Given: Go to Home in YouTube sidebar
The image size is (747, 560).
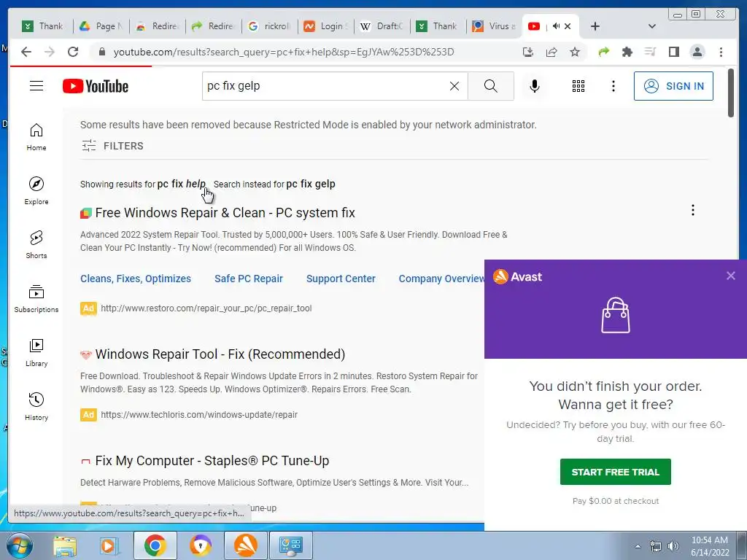Looking at the screenshot, I should (36, 137).
